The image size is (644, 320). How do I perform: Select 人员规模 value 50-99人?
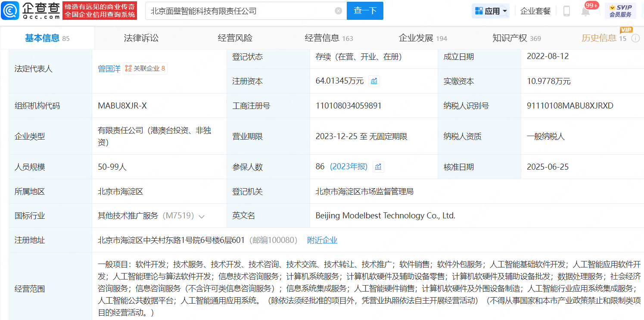point(112,167)
